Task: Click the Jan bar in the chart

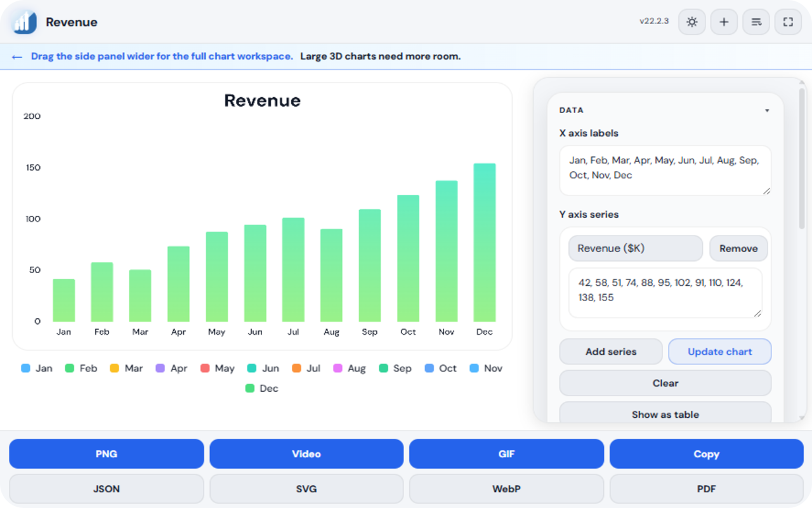Action: point(63,300)
